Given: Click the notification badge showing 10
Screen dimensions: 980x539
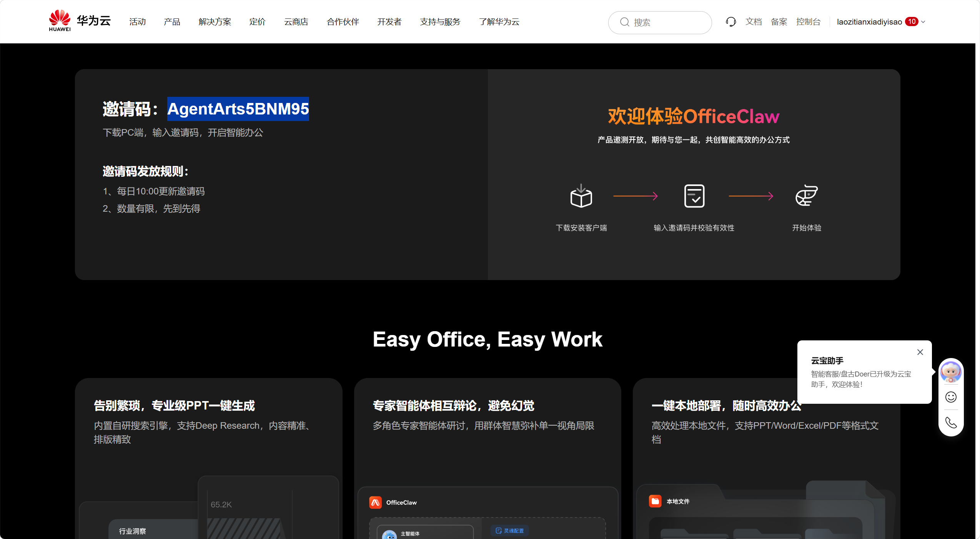Looking at the screenshot, I should [912, 22].
